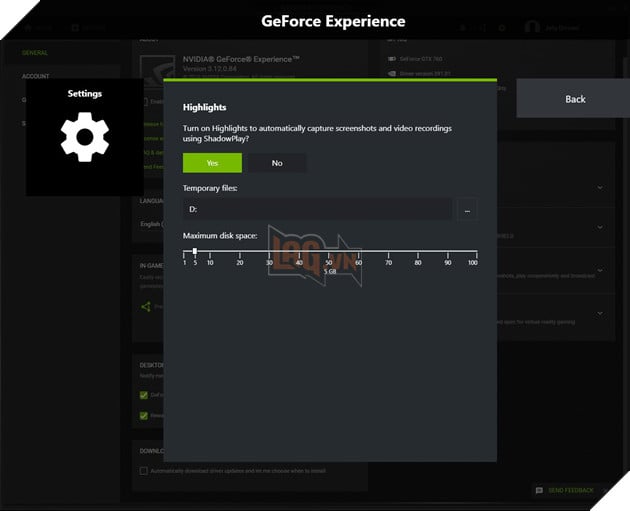Open the English language dropdown behind the dialog
The height and width of the screenshot is (511, 630).
151,224
